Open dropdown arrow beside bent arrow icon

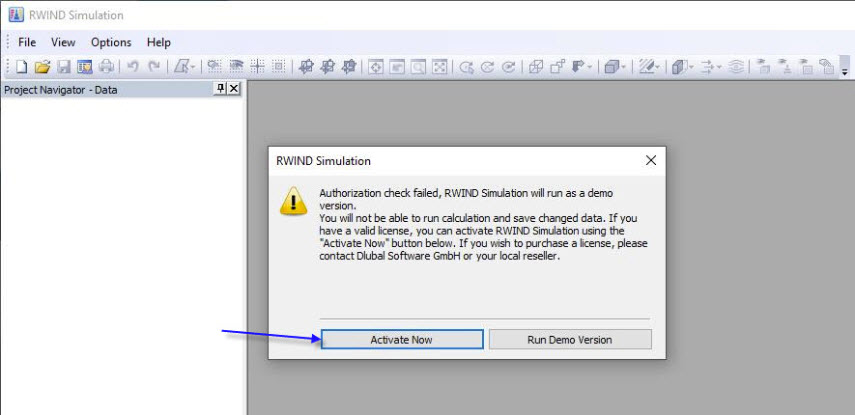pyautogui.click(x=589, y=67)
